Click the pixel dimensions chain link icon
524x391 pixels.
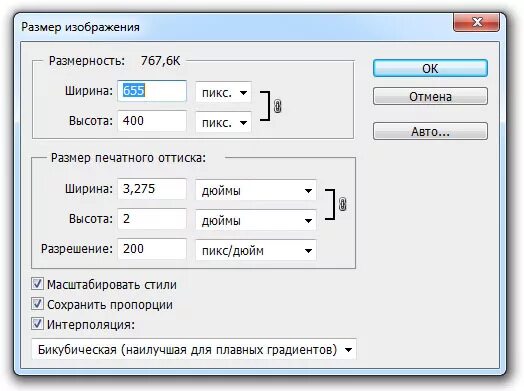(x=278, y=106)
